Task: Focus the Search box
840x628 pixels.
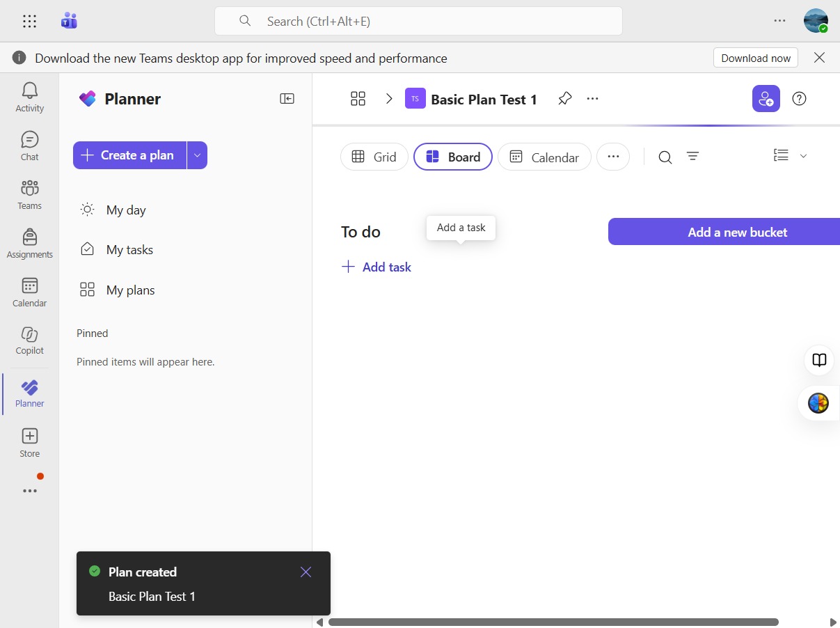Action: click(418, 21)
